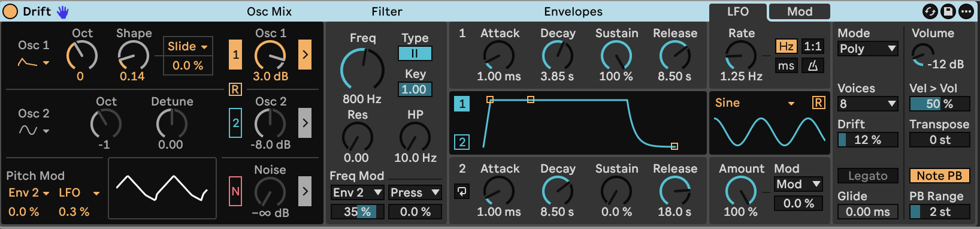Toggle LFO retrigger R button

(x=818, y=103)
